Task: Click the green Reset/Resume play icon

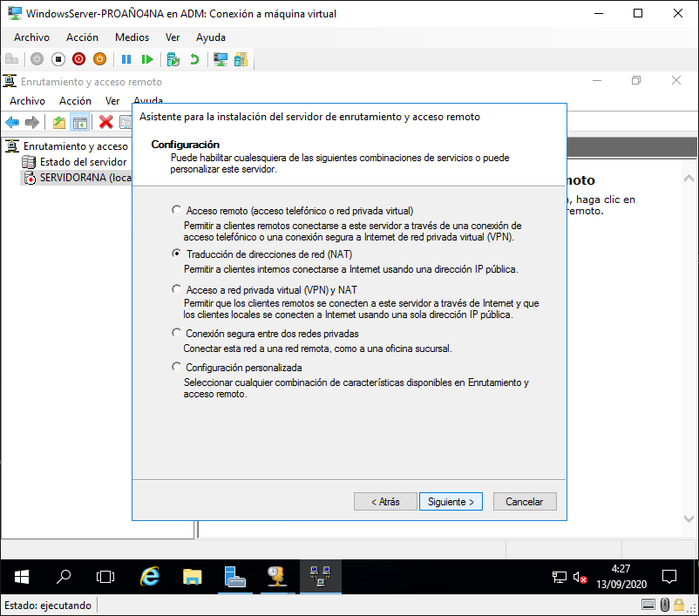Action: [x=147, y=59]
